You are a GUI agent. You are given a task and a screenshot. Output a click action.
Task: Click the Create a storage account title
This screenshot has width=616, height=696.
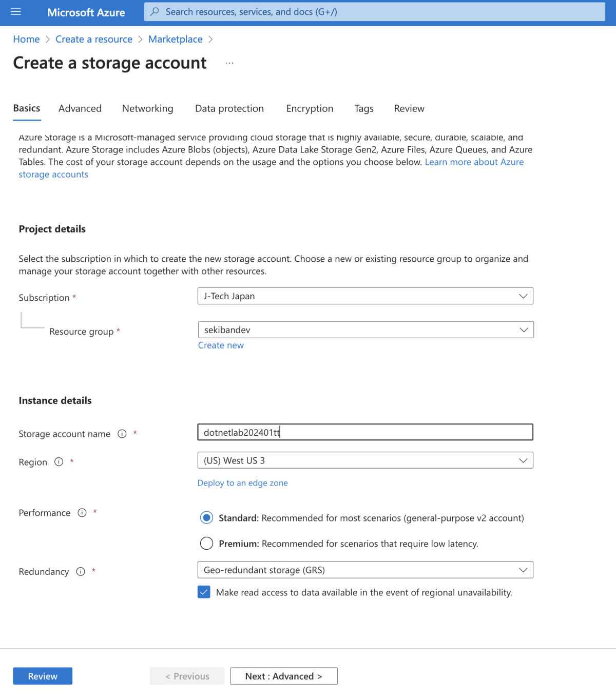pyautogui.click(x=110, y=63)
